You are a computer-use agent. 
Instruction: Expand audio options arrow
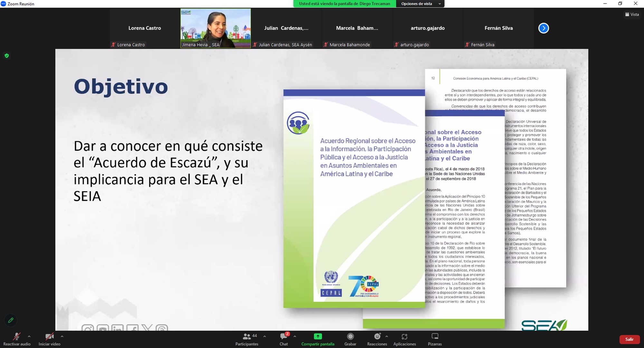coord(29,336)
